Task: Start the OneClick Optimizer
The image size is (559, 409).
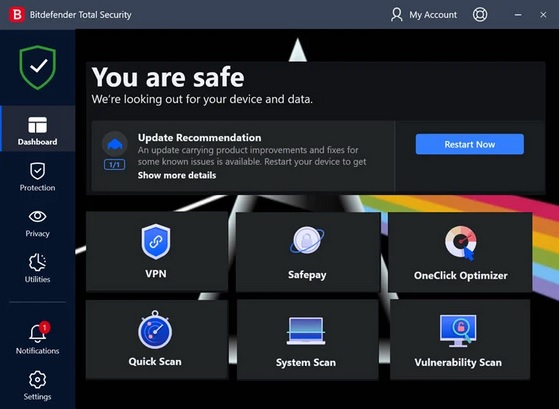Action: click(x=460, y=252)
